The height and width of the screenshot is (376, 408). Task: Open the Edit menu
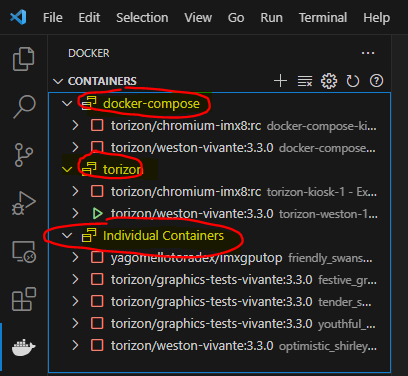89,17
